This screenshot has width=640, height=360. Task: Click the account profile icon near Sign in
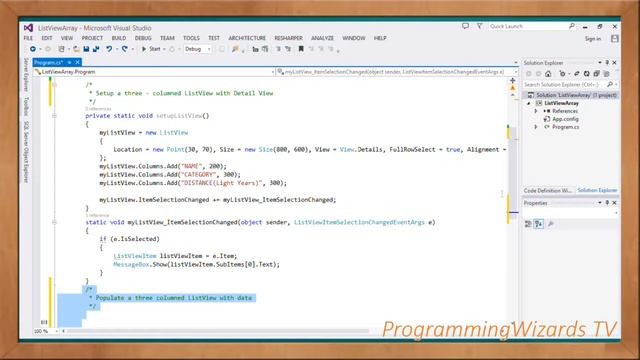coord(615,38)
